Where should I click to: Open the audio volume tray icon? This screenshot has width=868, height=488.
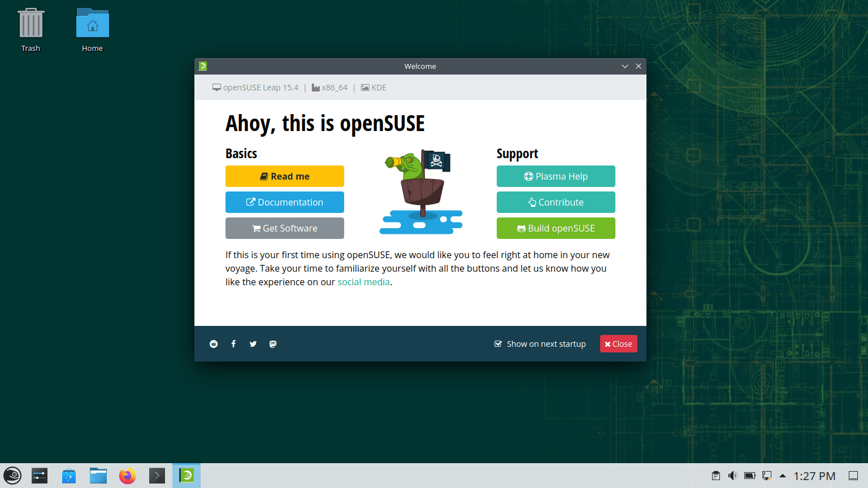[733, 476]
